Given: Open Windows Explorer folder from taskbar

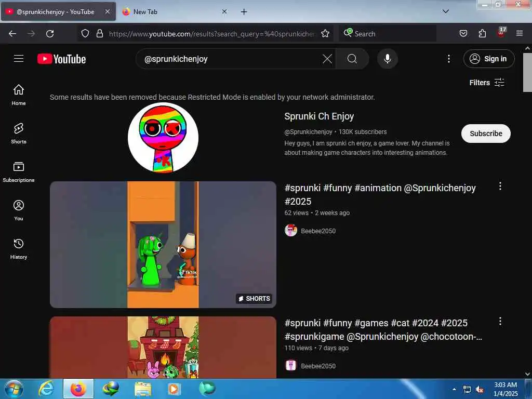Looking at the screenshot, I should tap(143, 389).
